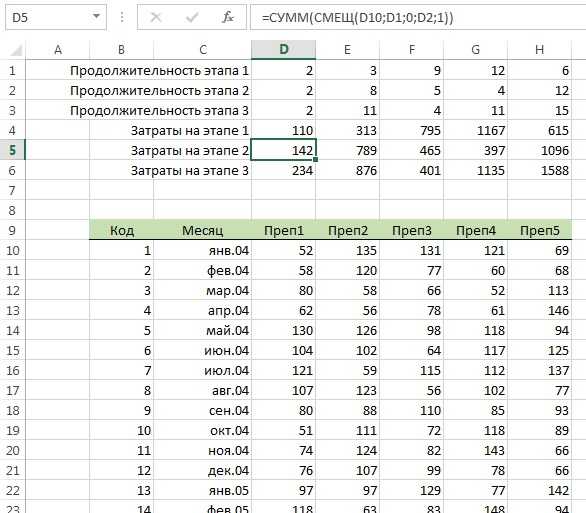The height and width of the screenshot is (513, 586).
Task: Select row 5 header
Action: [12, 150]
